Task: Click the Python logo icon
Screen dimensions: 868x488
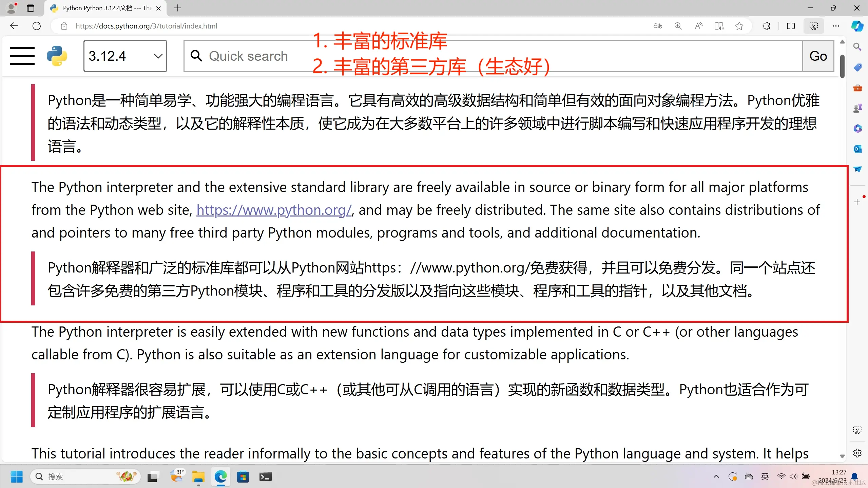Action: (x=57, y=56)
